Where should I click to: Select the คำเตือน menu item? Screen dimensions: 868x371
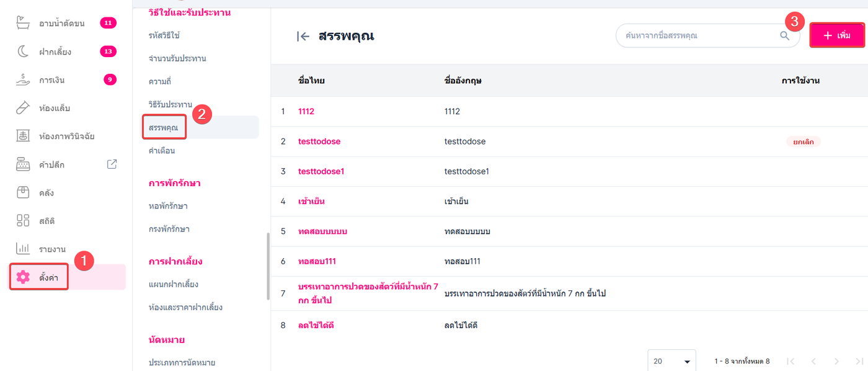pyautogui.click(x=162, y=151)
